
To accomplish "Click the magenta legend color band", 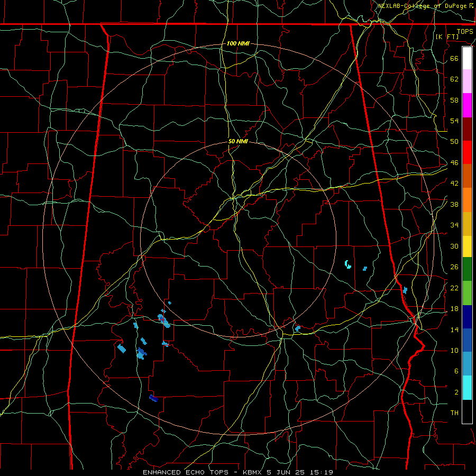I will point(467,105).
